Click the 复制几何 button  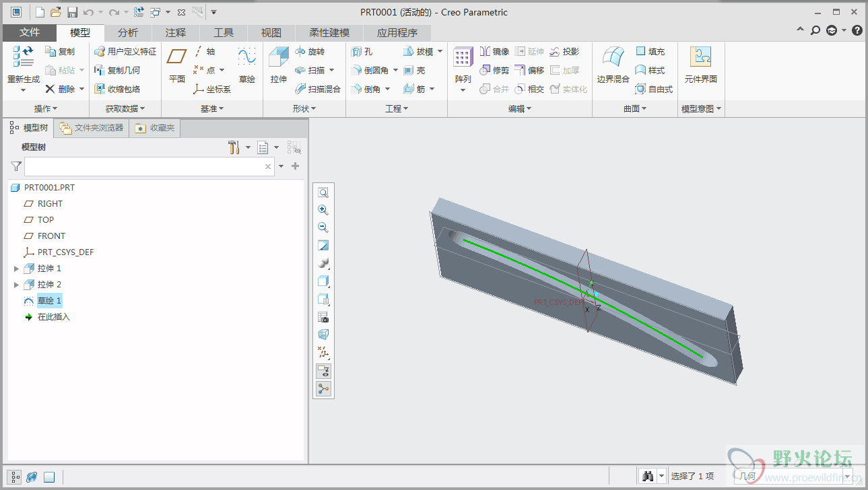coord(117,70)
